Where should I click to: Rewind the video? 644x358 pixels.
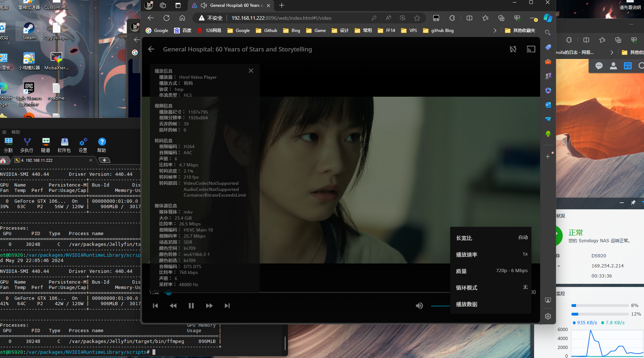coord(173,306)
